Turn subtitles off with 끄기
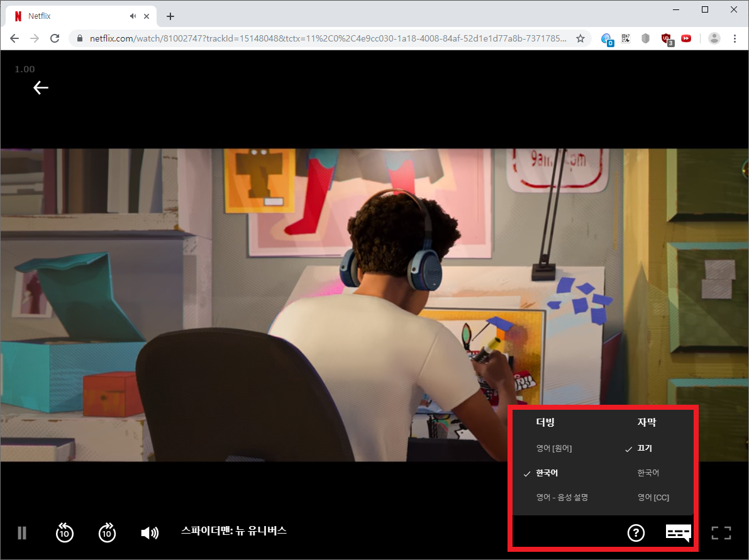Screen dimensions: 749x560 [645, 448]
